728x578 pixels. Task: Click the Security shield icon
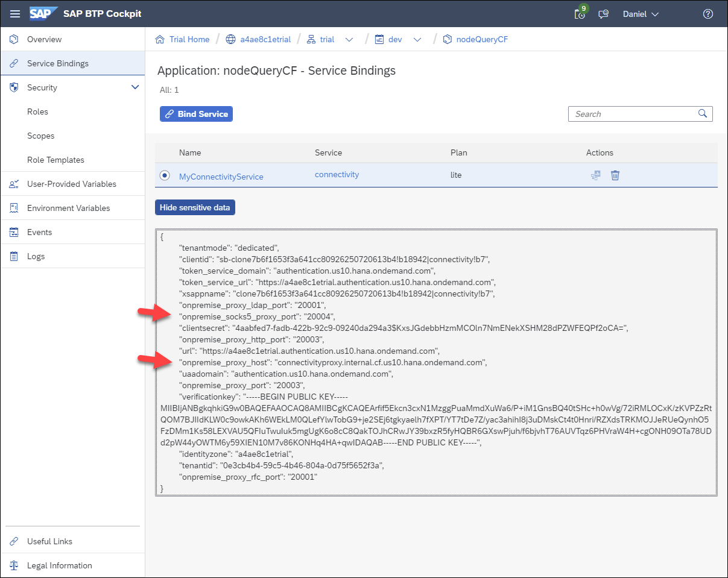[x=14, y=87]
